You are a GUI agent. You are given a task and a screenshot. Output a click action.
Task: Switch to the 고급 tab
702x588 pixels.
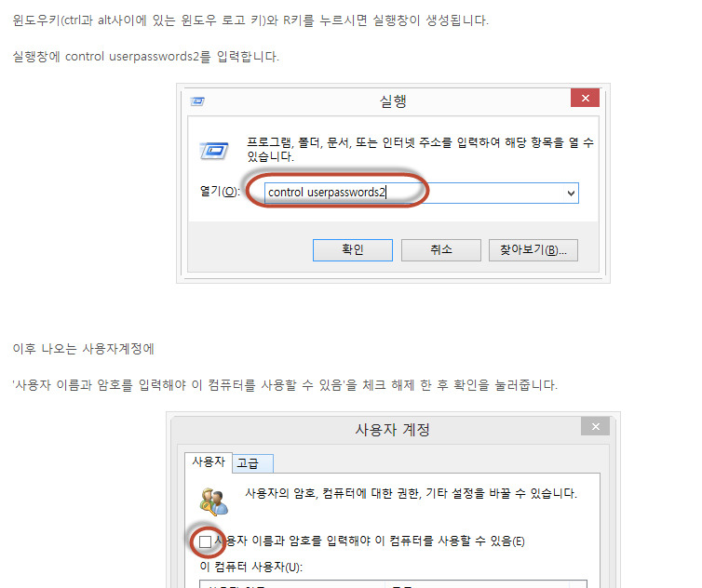click(252, 463)
